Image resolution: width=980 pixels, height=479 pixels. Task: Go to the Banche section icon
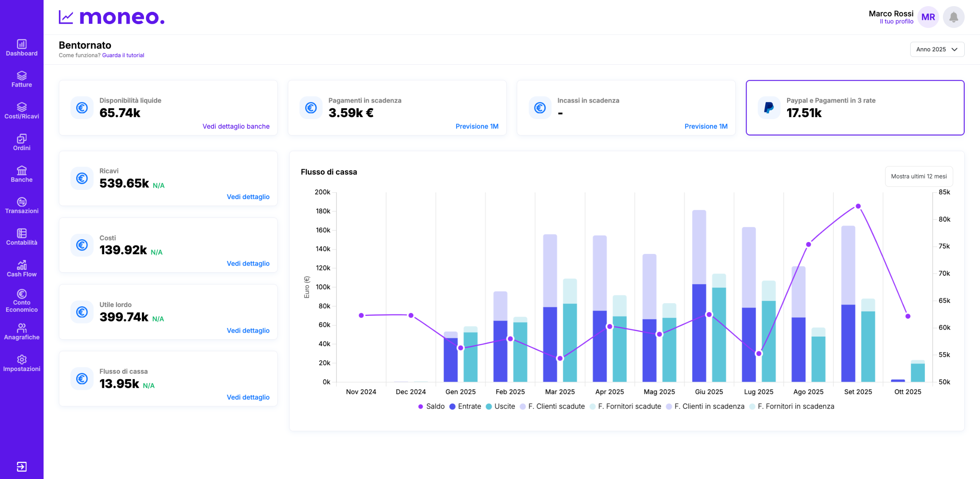(x=21, y=170)
